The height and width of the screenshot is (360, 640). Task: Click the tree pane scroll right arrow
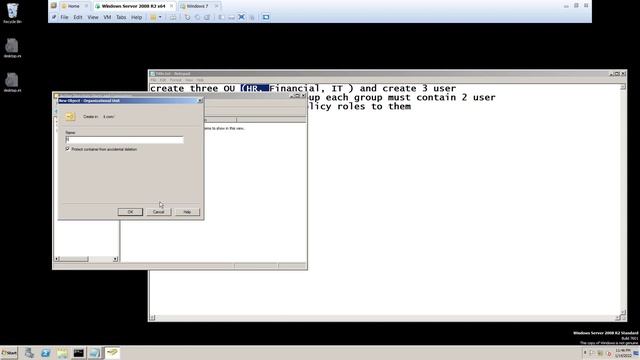pyautogui.click(x=115, y=259)
